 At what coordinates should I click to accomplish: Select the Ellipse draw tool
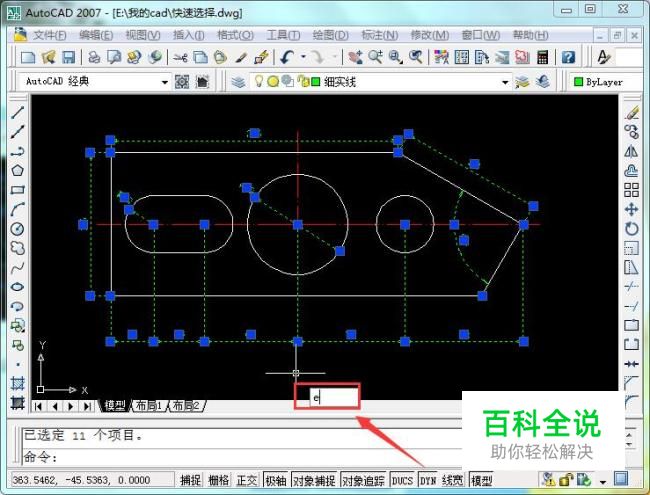(17, 287)
